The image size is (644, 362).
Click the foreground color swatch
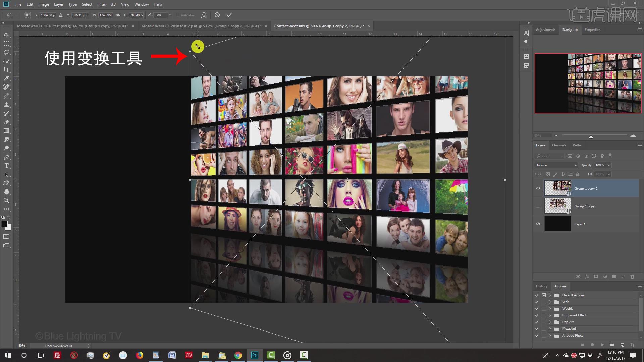pos(5,224)
